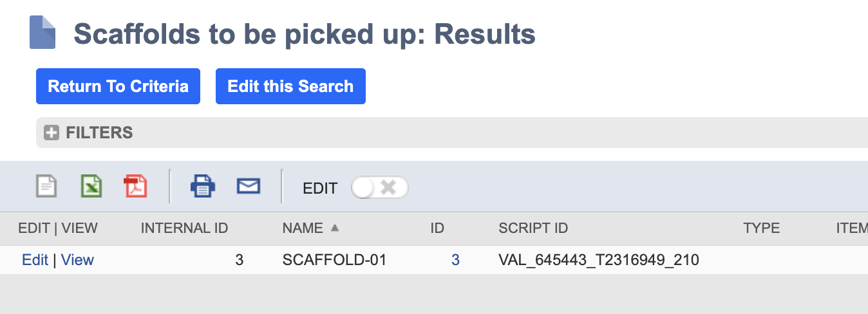
Task: Open Edit this Search
Action: (x=290, y=86)
